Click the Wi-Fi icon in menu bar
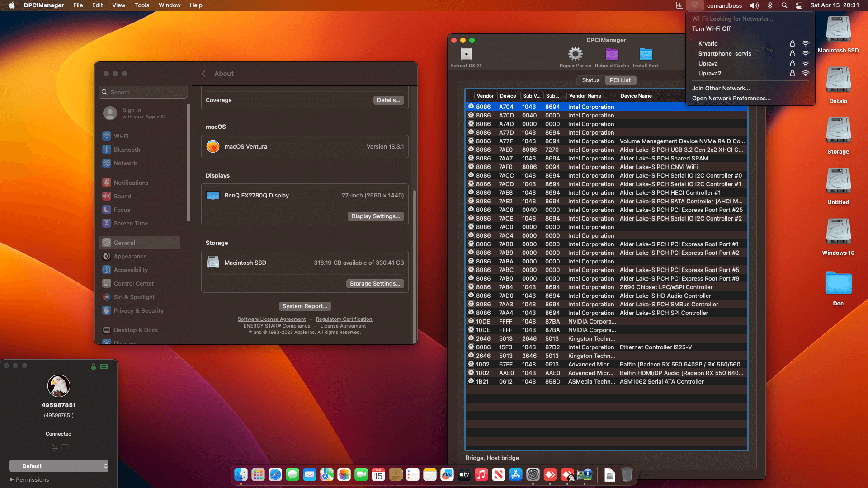The height and width of the screenshot is (488, 868). tap(695, 5)
